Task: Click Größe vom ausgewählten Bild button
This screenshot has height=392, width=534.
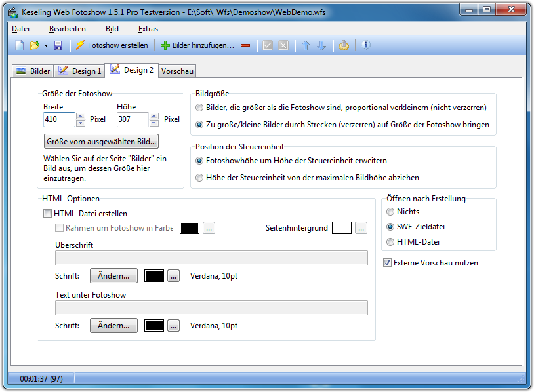Action: click(x=102, y=141)
